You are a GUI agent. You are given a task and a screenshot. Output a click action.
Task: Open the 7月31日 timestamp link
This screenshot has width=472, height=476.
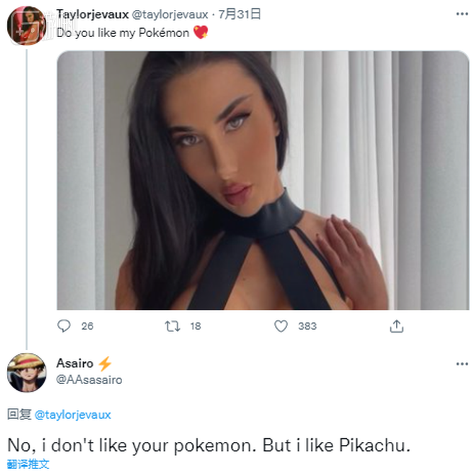240,14
